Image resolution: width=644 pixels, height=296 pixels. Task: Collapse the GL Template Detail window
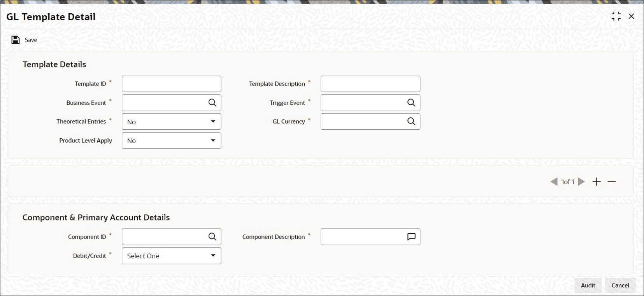(x=616, y=16)
